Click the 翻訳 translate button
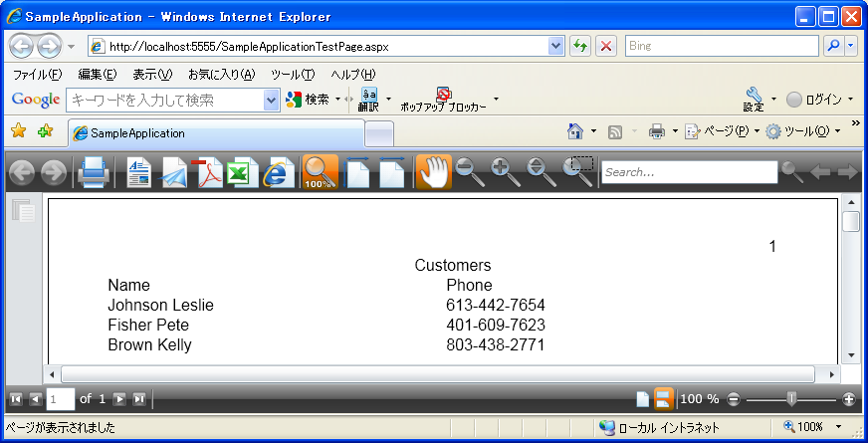Viewport: 868px width, 443px height. coord(368,100)
